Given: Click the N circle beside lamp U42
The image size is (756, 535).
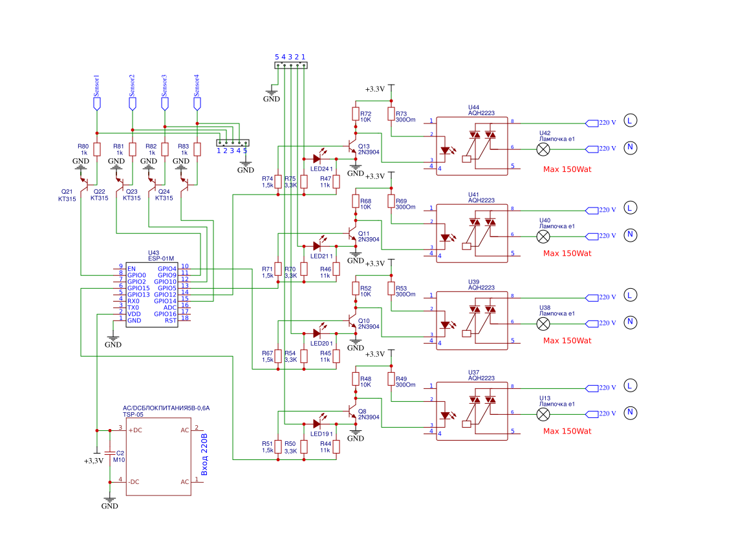Looking at the screenshot, I should tap(630, 147).
